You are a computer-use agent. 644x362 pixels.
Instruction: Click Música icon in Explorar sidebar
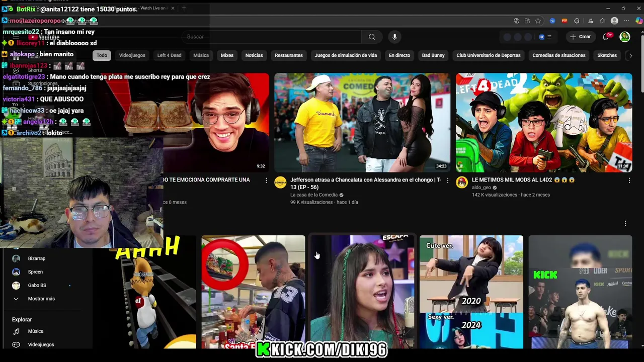(x=16, y=331)
